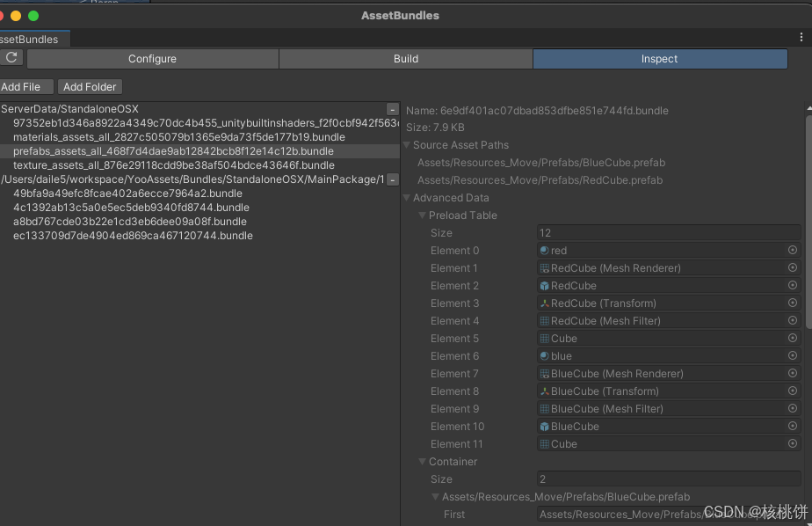Click the object picker circle beside Element 11

[x=792, y=443]
